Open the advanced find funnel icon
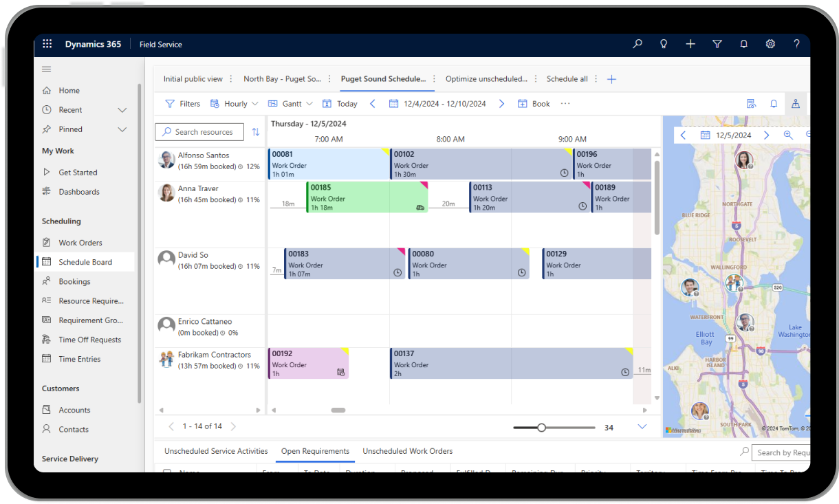839x504 pixels. (x=717, y=44)
